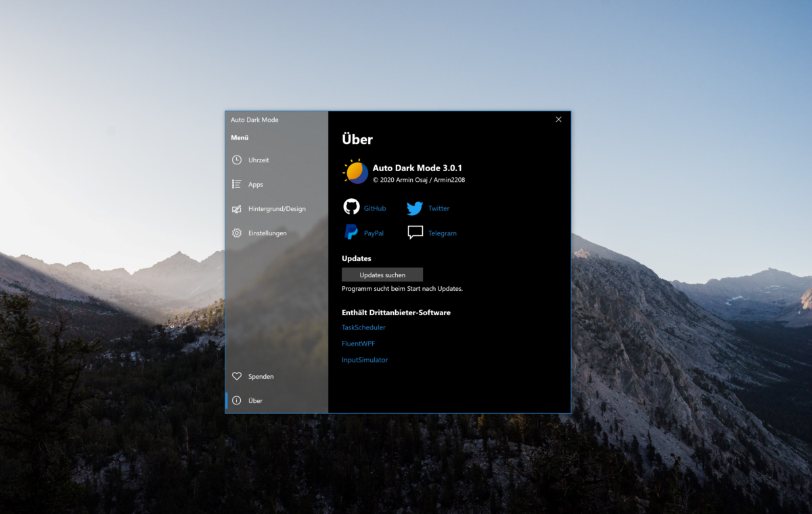Image resolution: width=812 pixels, height=514 pixels.
Task: Select the Über info icon
Action: click(x=237, y=400)
